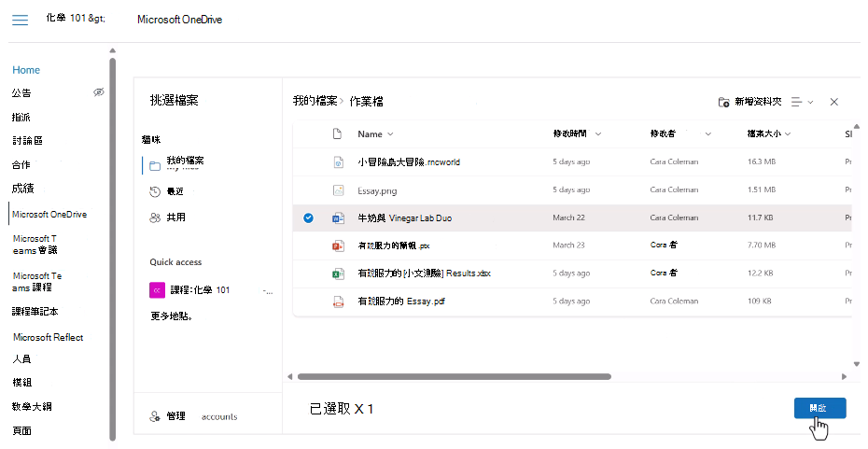This screenshot has width=868, height=449.
Task: Select 共用 in the picker sidebar
Action: (x=176, y=217)
